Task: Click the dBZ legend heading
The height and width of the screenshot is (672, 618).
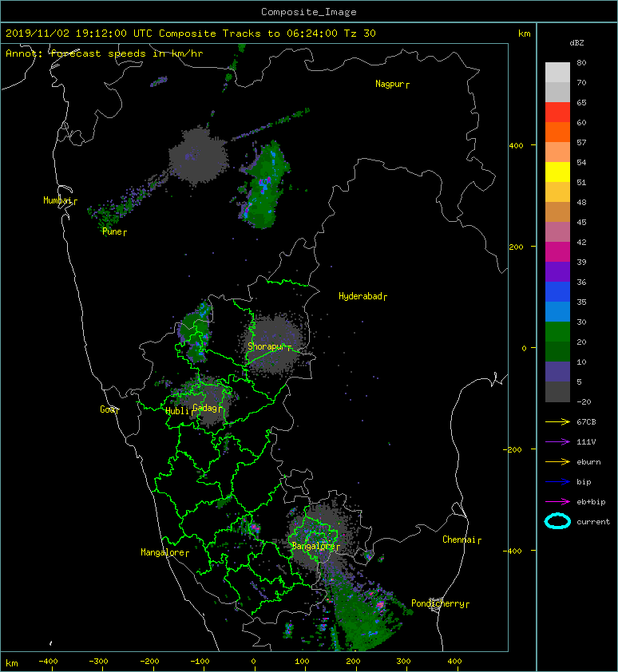Action: [576, 43]
